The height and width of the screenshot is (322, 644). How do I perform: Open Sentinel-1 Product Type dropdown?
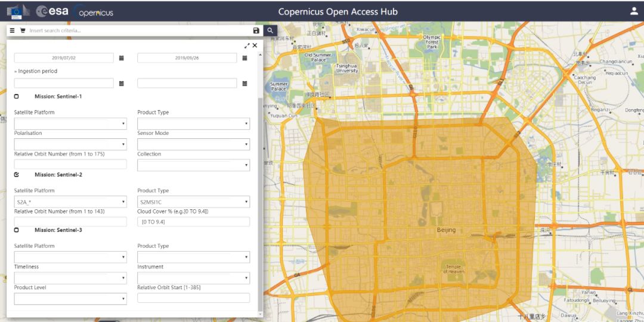(x=193, y=123)
